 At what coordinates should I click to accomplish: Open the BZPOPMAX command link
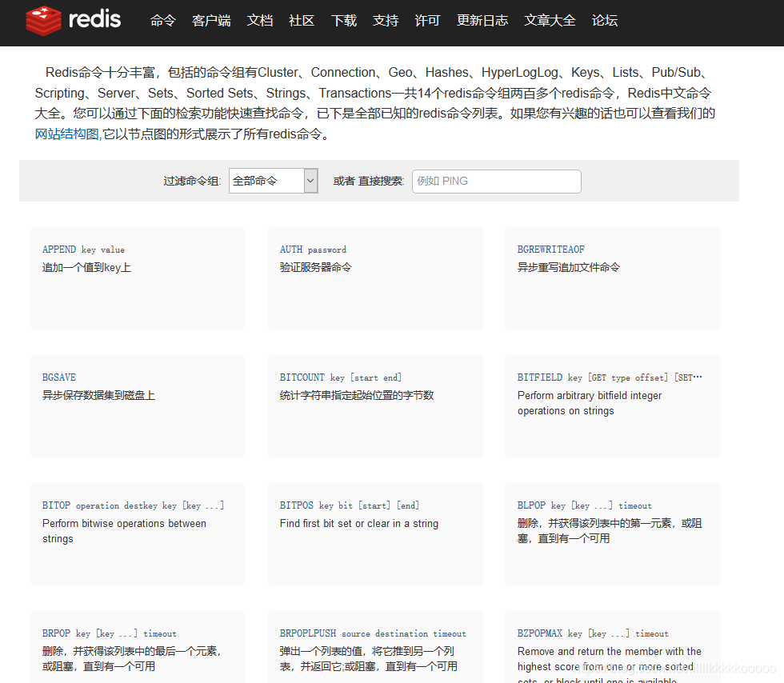[540, 633]
